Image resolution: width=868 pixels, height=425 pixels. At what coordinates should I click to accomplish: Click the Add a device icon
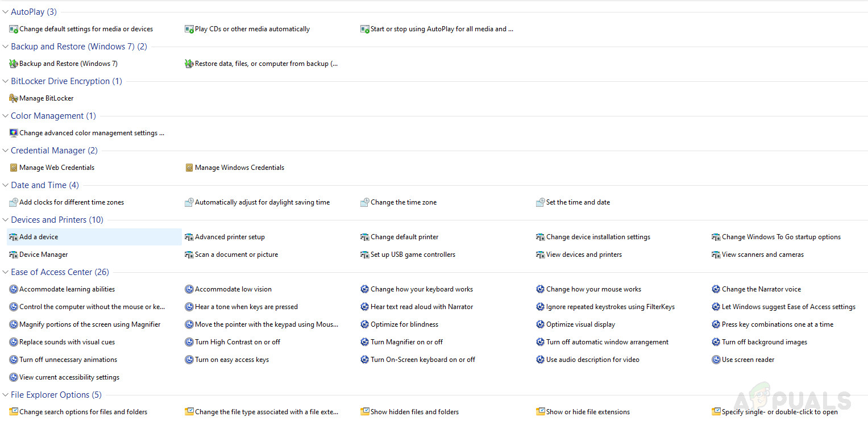pos(14,237)
